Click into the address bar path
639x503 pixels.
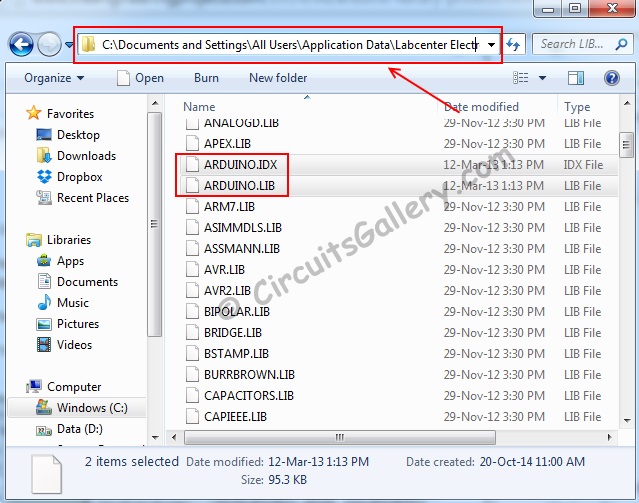click(x=290, y=44)
